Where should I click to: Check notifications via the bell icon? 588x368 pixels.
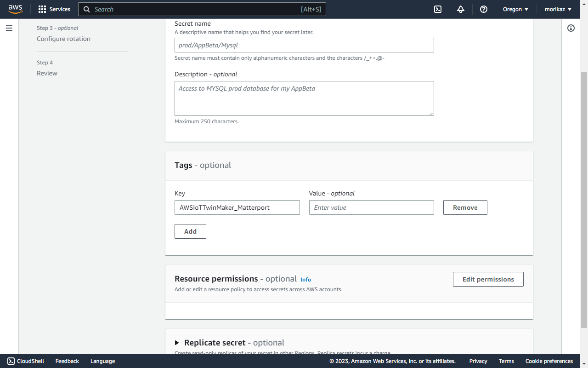click(x=460, y=9)
